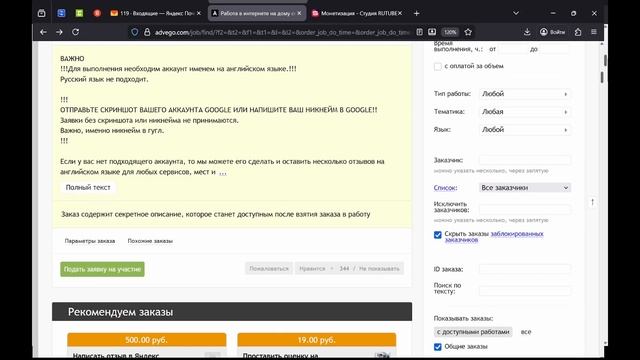Click the 'Исключить заказчиков' input field
Image resolution: width=640 pixels, height=360 pixels.
(525, 209)
